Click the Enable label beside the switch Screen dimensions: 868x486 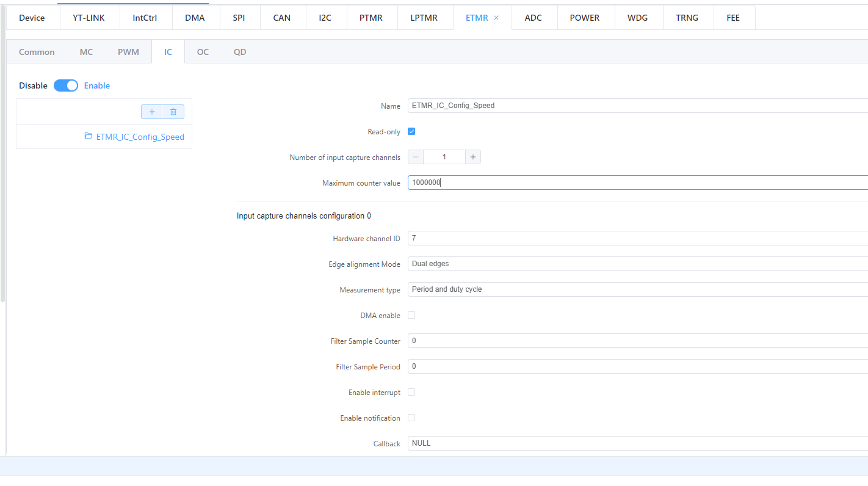97,85
